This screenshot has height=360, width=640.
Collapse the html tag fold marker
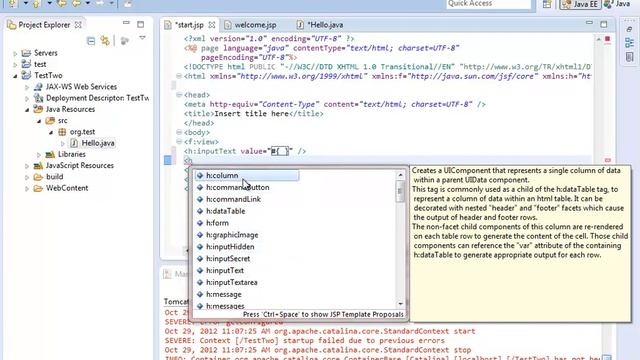[179, 76]
